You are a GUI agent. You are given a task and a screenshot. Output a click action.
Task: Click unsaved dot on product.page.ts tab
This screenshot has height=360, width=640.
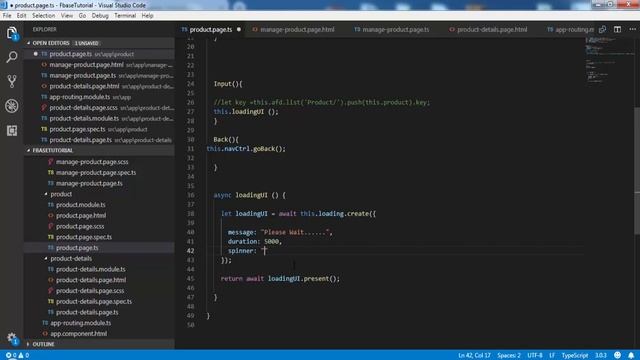[x=239, y=29]
